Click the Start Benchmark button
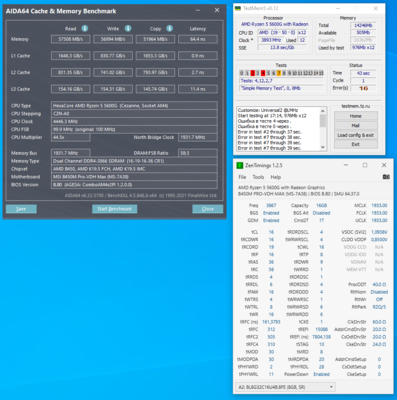 (x=114, y=209)
